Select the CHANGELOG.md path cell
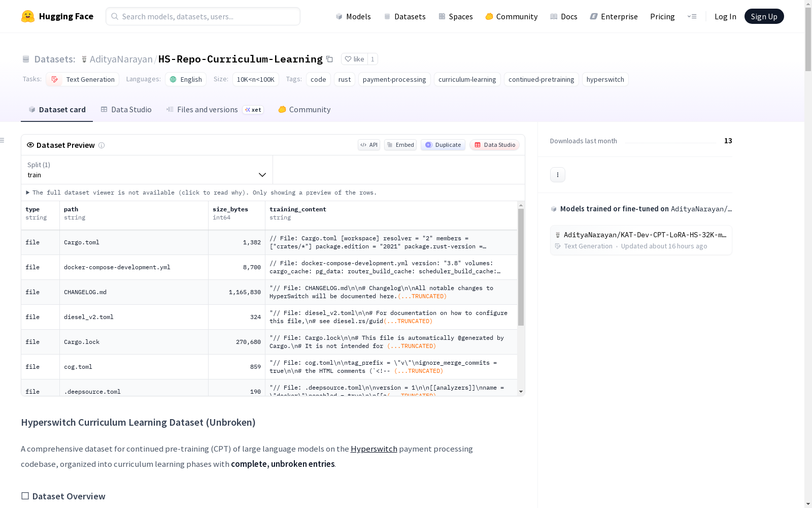812x508 pixels. pyautogui.click(x=134, y=292)
